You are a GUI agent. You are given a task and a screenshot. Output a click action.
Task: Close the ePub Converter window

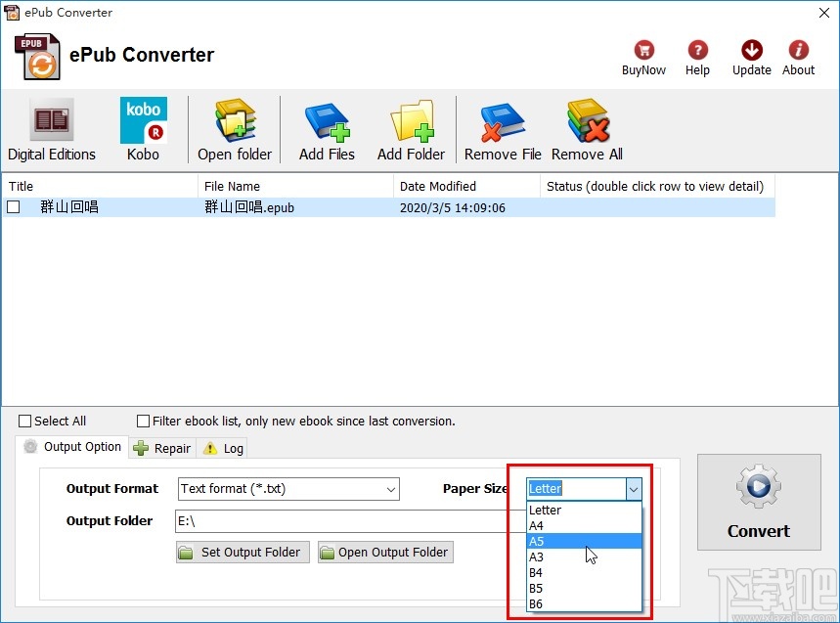click(824, 13)
